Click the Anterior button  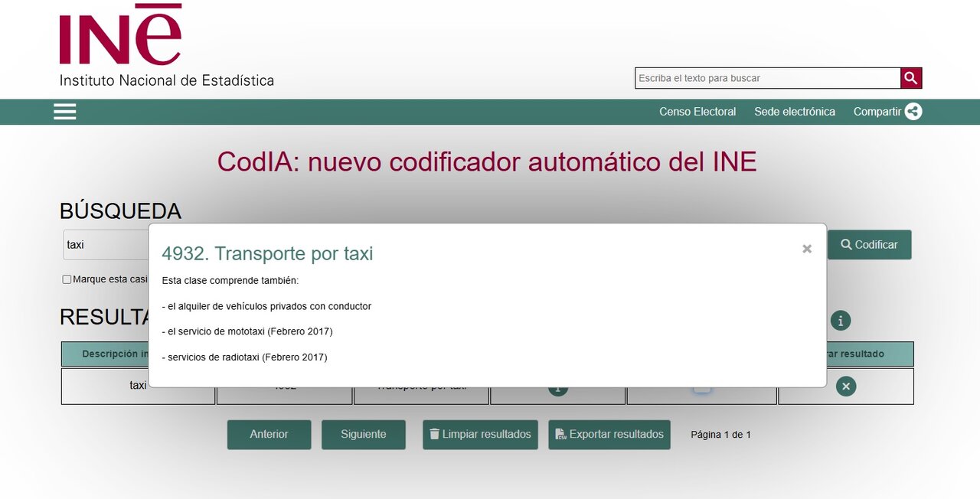pos(269,435)
